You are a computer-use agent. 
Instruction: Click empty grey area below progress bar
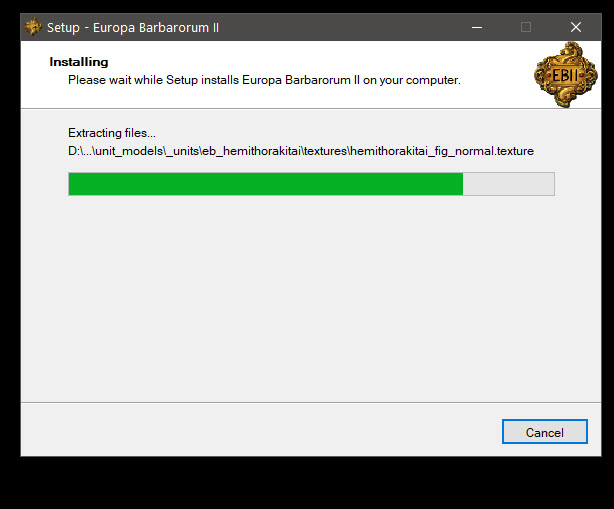[x=311, y=298]
